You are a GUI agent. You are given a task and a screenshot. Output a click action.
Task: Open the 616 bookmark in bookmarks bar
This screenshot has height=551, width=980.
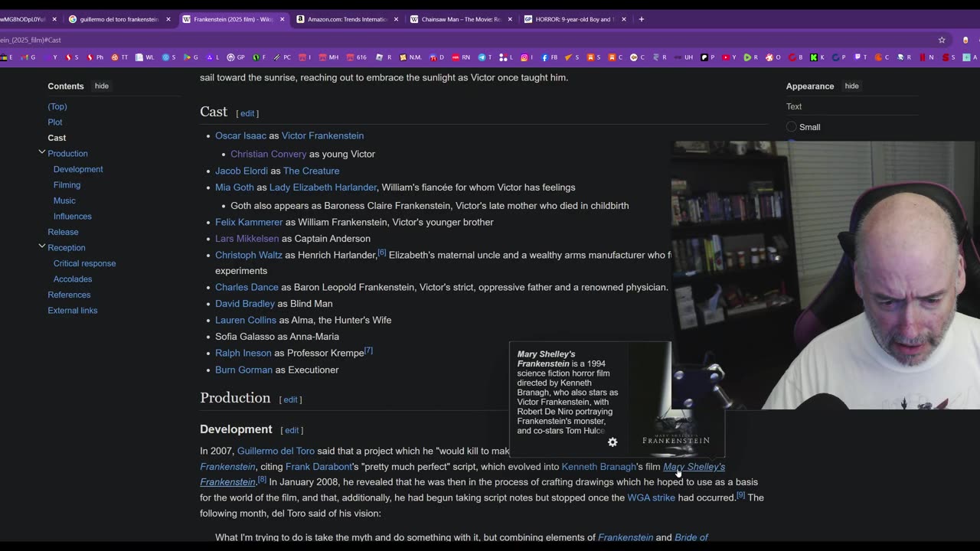(x=356, y=57)
